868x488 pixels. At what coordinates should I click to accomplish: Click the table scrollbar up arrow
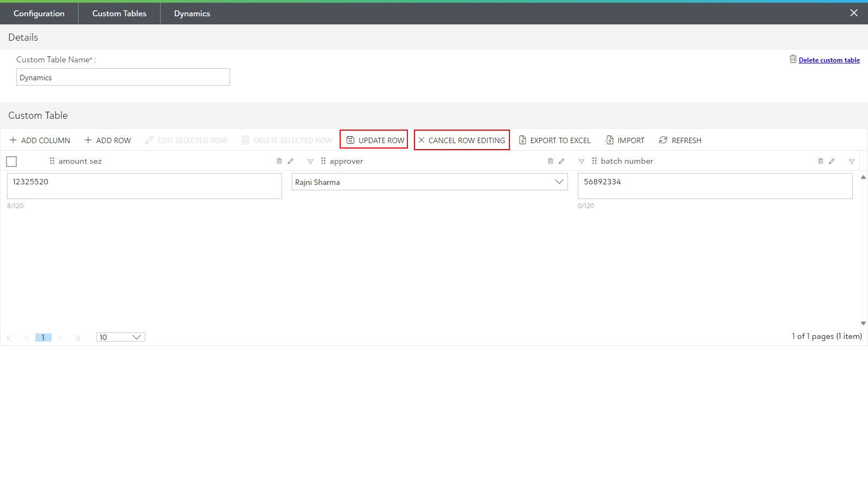pyautogui.click(x=863, y=177)
